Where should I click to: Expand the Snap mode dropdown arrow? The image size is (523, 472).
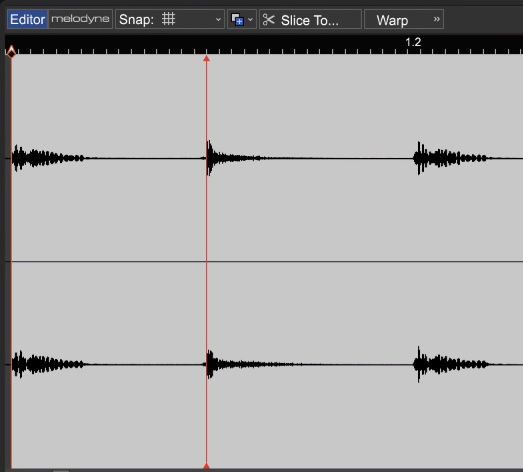[218, 19]
